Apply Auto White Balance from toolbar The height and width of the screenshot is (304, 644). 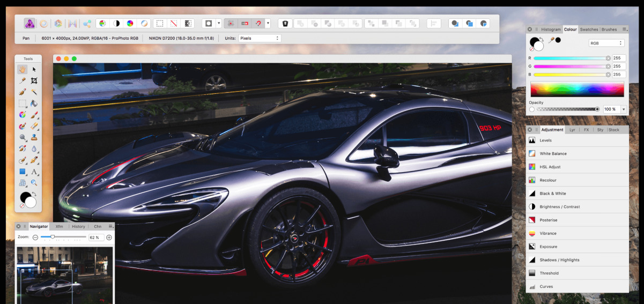[x=144, y=24]
